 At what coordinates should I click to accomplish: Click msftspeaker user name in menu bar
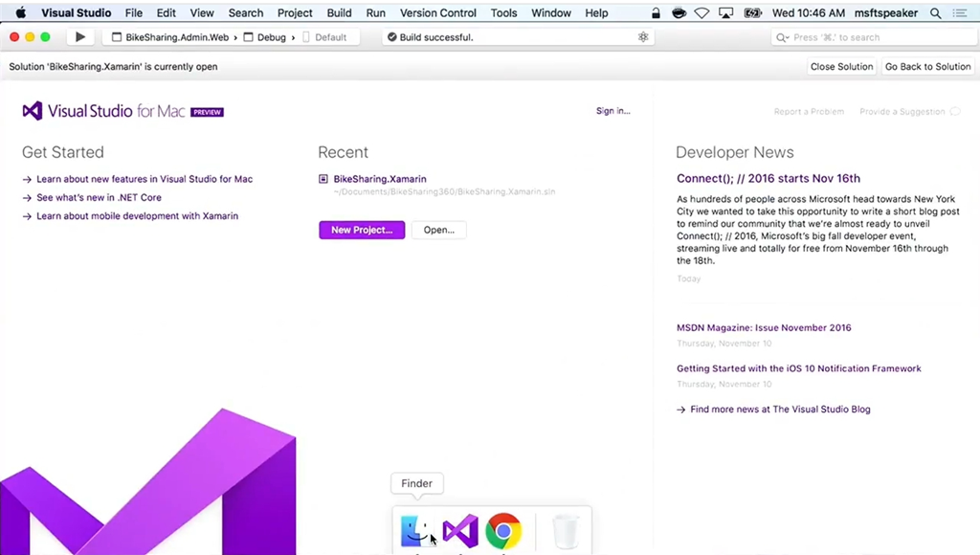pos(885,12)
